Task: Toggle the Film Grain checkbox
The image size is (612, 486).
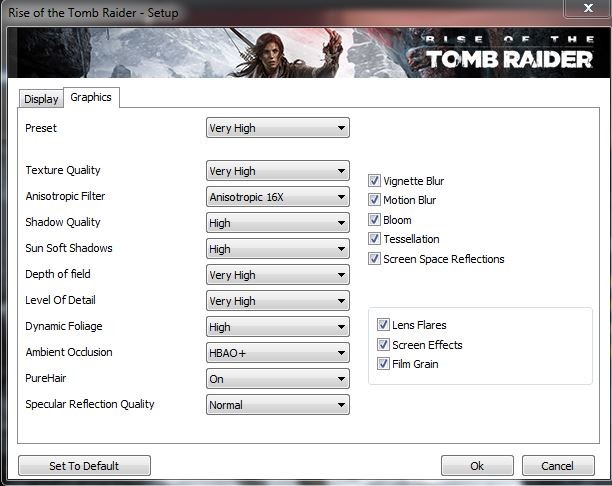Action: coord(383,364)
